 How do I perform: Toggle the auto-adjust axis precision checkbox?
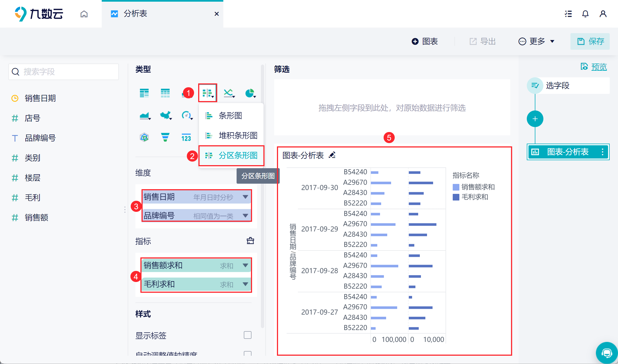(x=247, y=353)
